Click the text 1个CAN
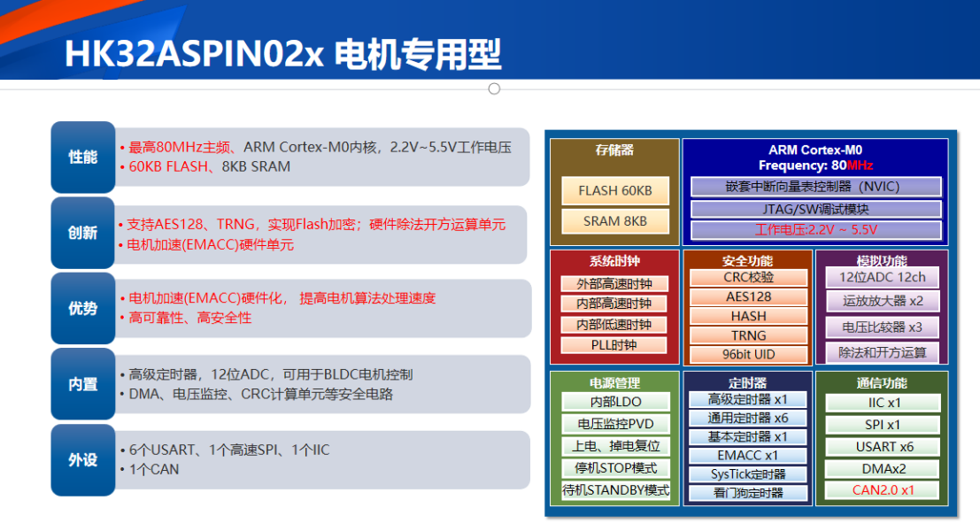The image size is (980, 531). [154, 469]
